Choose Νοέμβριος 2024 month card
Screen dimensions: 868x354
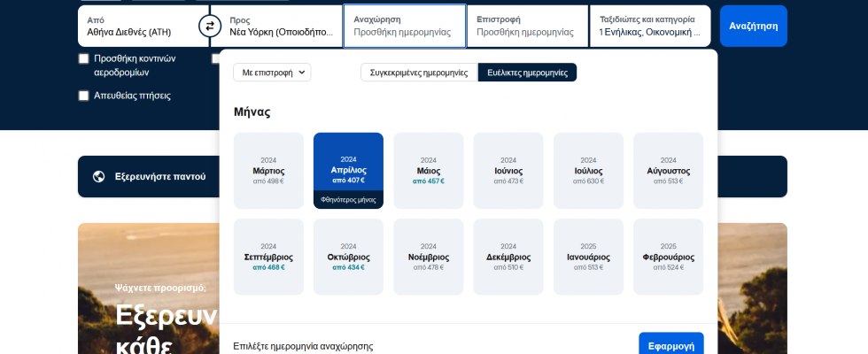pos(429,258)
